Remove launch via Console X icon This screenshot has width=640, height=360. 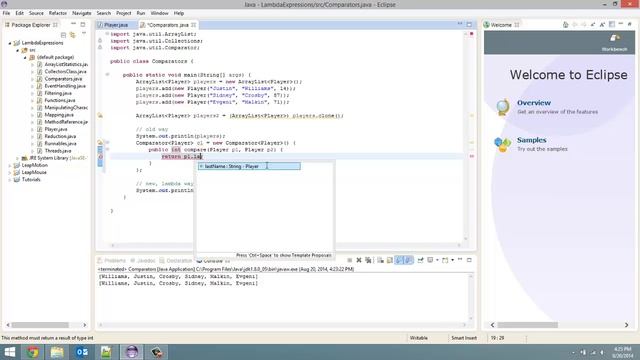[x=359, y=260]
